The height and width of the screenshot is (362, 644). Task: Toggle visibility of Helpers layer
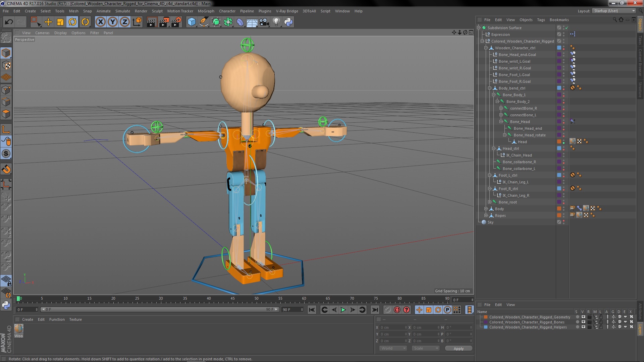coord(583,327)
